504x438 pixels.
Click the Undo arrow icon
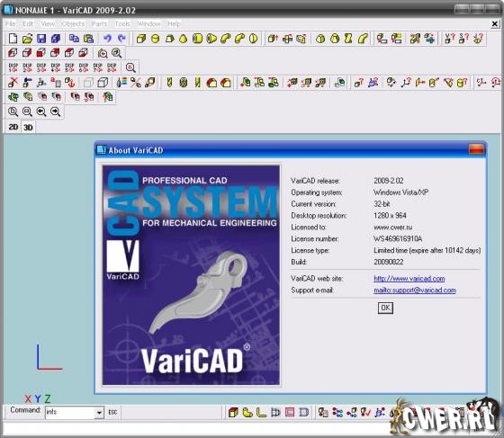click(107, 39)
